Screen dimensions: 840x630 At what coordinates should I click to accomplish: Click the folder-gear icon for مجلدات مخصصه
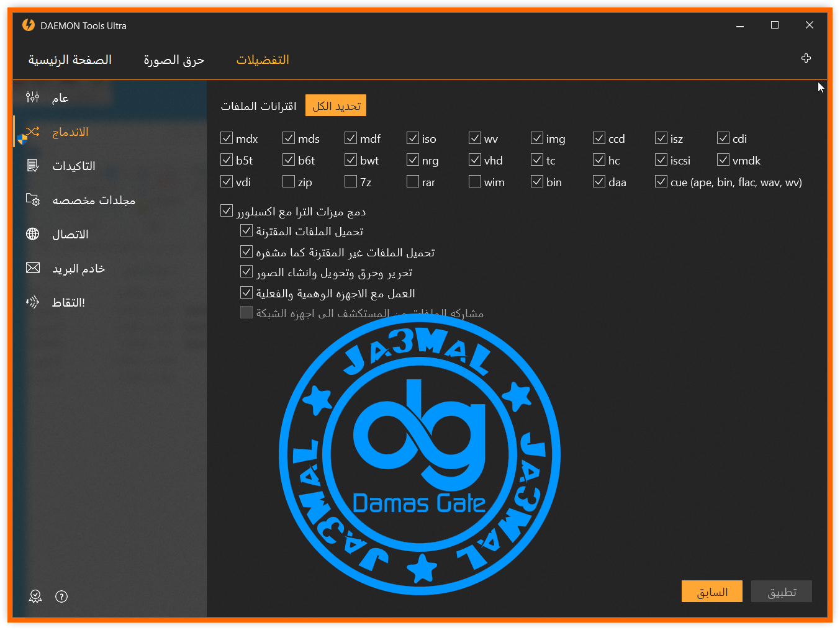pos(32,200)
